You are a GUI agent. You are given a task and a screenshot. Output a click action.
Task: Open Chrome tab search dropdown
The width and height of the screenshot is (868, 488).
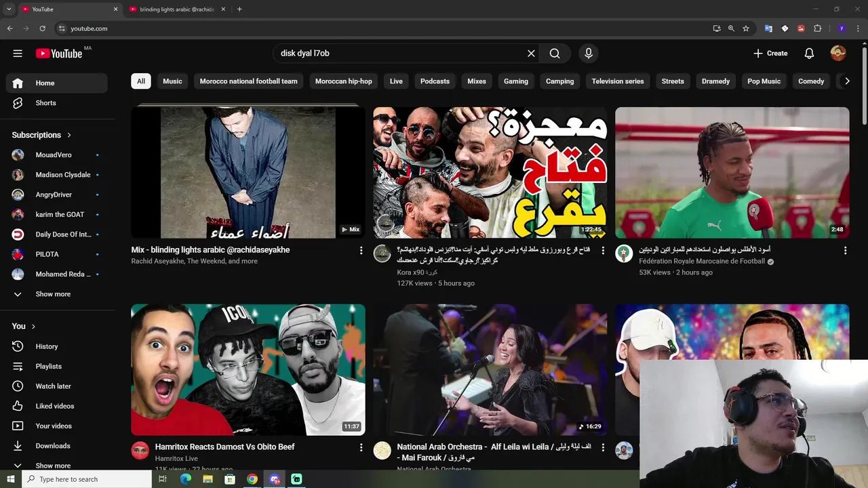[9, 9]
